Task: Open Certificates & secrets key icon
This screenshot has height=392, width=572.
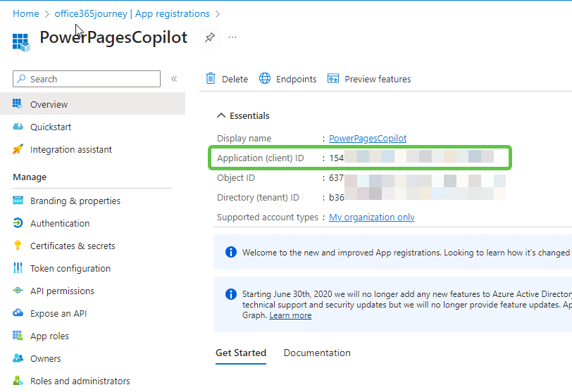Action: point(18,246)
